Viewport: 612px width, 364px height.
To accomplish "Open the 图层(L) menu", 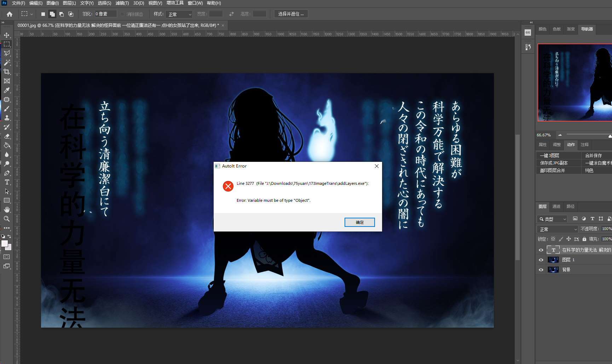I will (69, 3).
